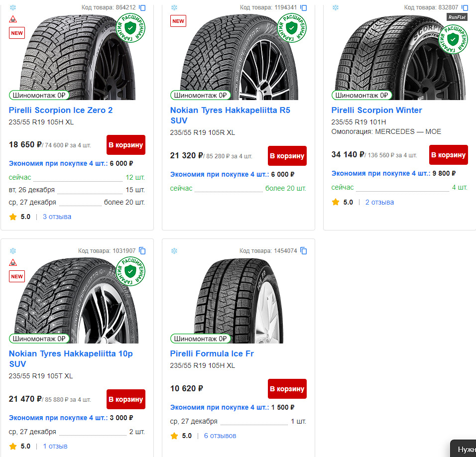Open the 6 отзывов reviews link
This screenshot has height=457, width=476.
[x=220, y=436]
